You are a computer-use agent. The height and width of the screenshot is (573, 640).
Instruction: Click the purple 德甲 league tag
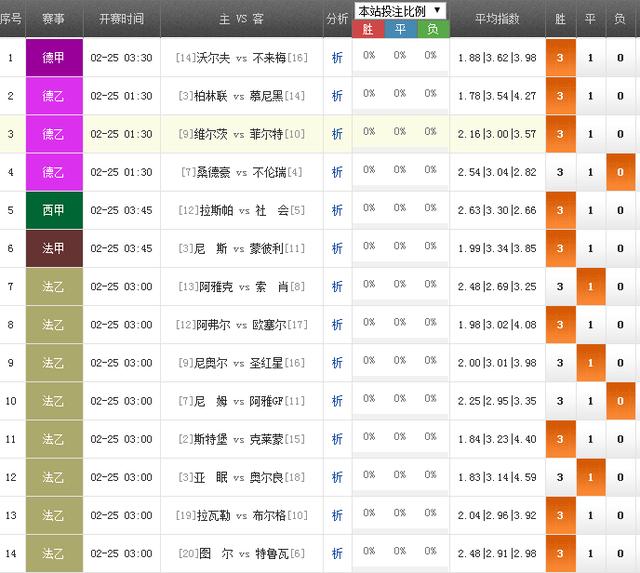[x=54, y=58]
